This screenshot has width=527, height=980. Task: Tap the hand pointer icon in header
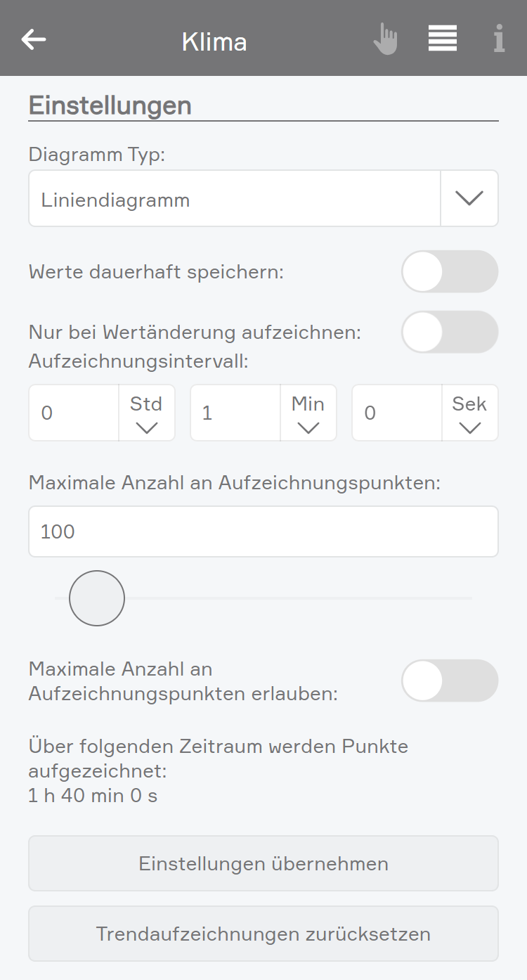[x=385, y=39]
